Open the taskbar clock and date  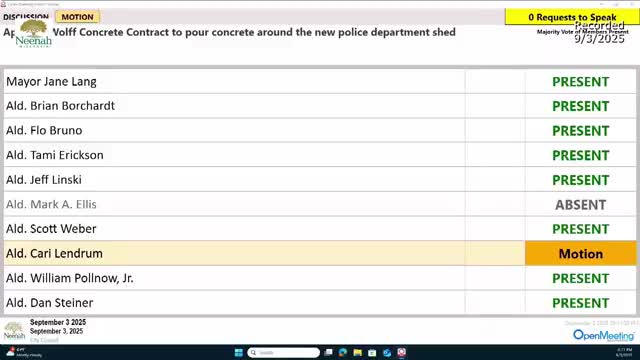(x=624, y=352)
